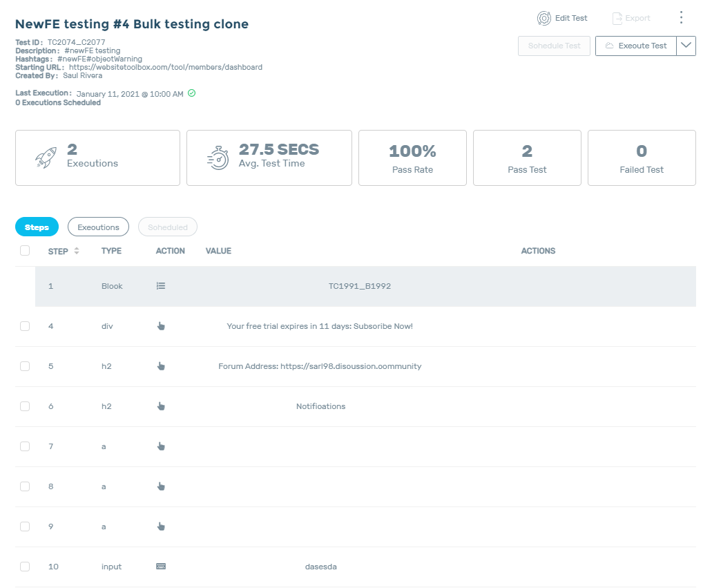Viewport: 712px width, 588px height.
Task: Click the Block step TC1991_B1992 row
Action: (359, 286)
